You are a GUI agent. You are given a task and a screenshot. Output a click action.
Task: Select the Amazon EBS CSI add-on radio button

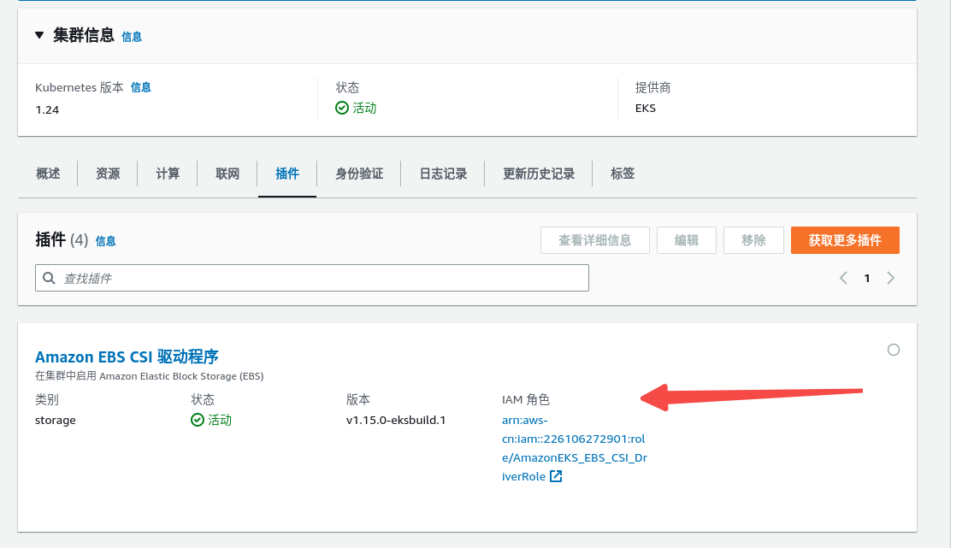(894, 350)
